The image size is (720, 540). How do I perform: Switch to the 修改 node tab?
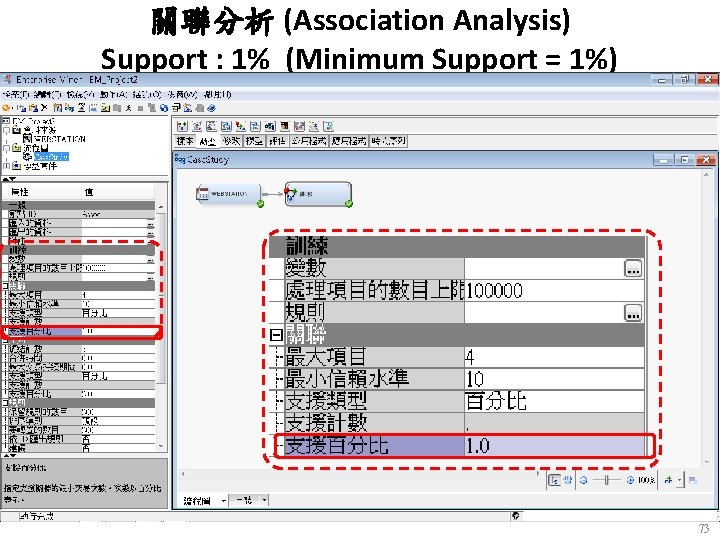click(231, 141)
